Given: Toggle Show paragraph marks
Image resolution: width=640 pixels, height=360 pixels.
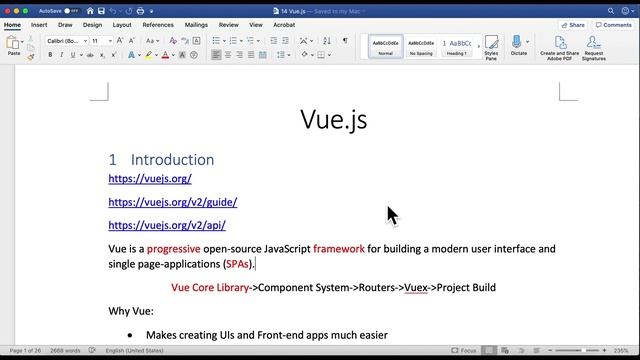Looking at the screenshot, I should [x=345, y=40].
